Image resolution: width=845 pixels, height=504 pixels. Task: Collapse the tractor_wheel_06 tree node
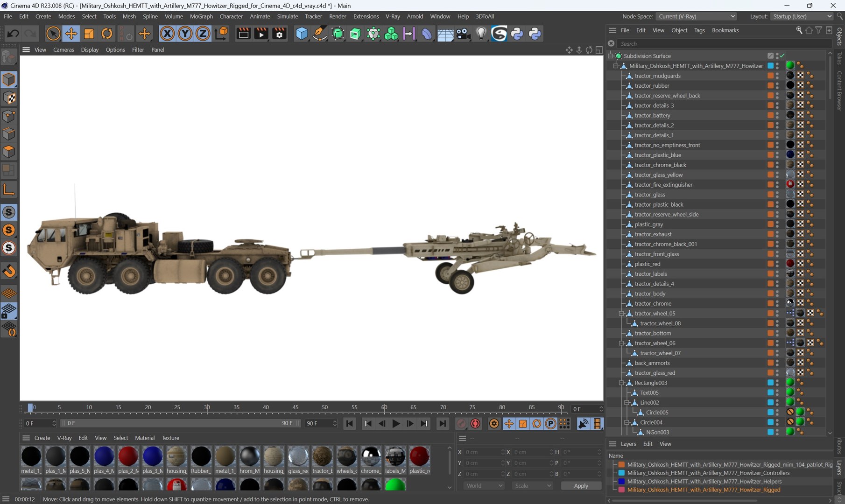(x=622, y=343)
